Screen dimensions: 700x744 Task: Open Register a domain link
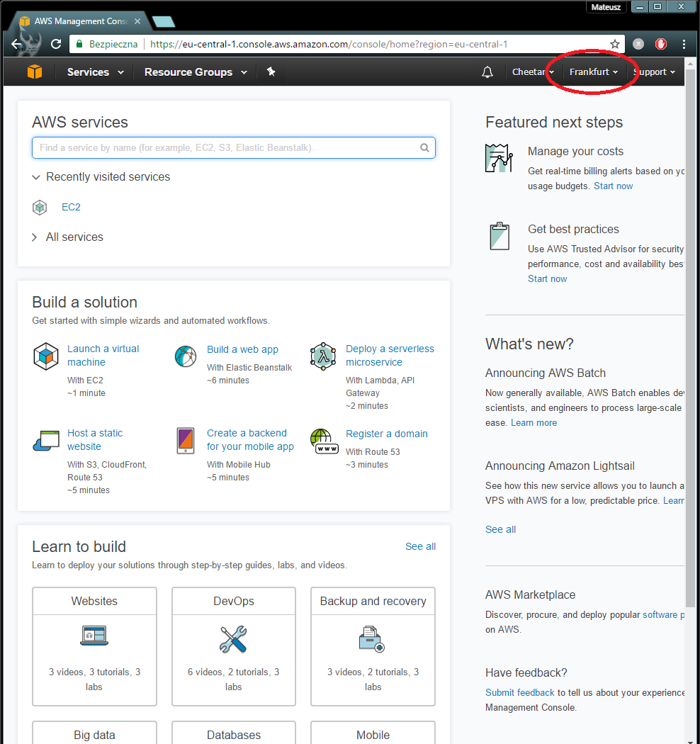[387, 434]
